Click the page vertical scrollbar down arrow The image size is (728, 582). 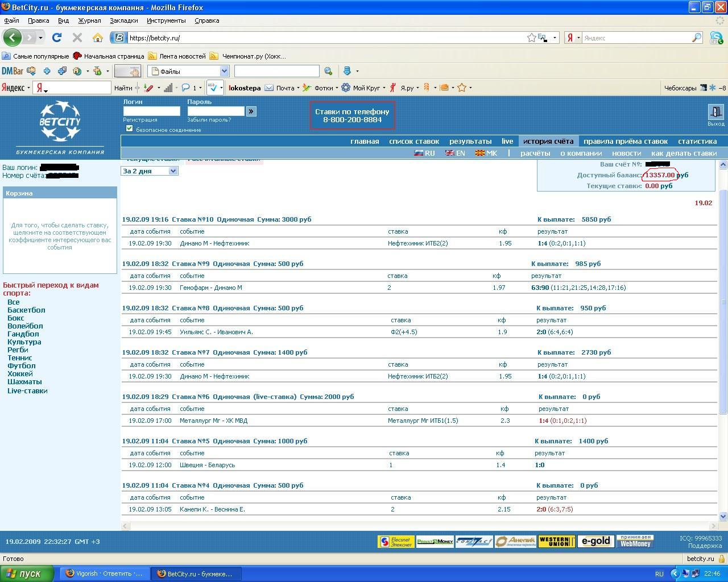[x=723, y=517]
